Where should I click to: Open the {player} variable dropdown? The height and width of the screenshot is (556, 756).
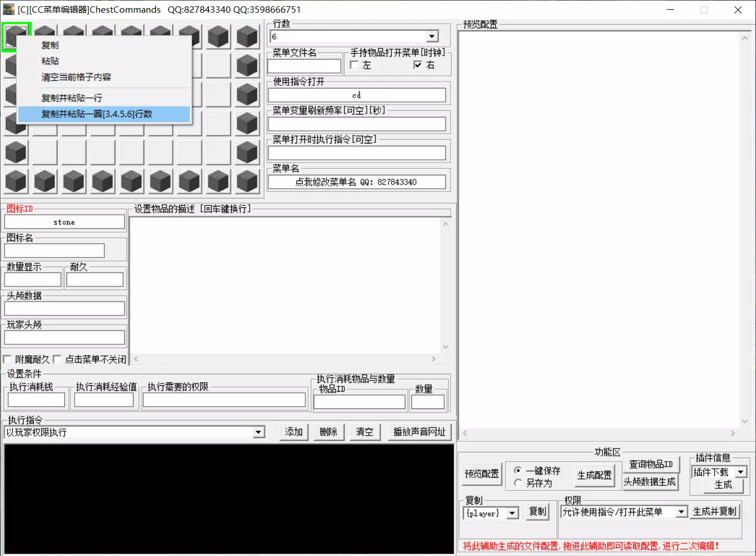(x=512, y=513)
